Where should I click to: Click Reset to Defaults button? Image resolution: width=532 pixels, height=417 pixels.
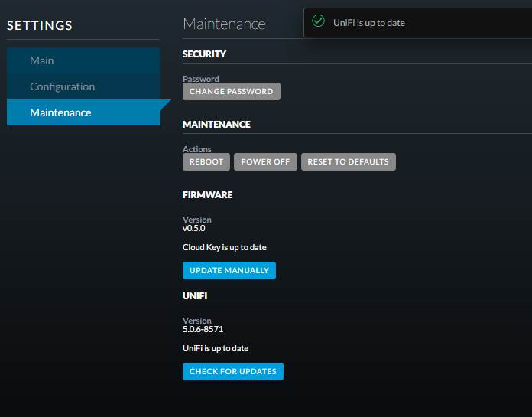348,161
